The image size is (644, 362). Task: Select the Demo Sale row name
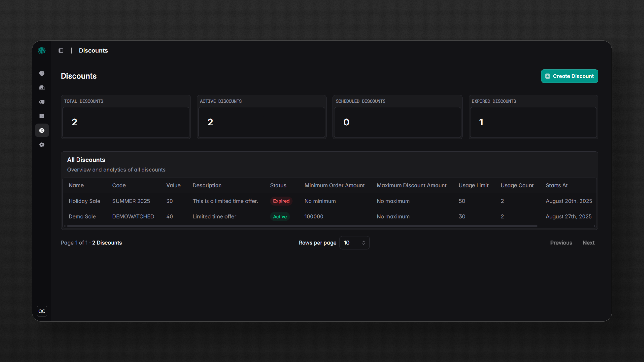pyautogui.click(x=82, y=216)
